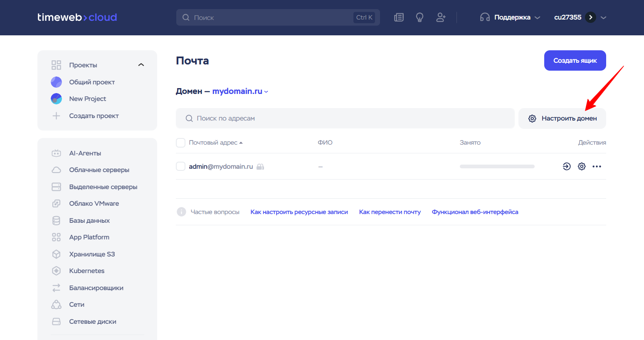
Task: Click the Частые вопросы info icon
Action: pyautogui.click(x=181, y=212)
